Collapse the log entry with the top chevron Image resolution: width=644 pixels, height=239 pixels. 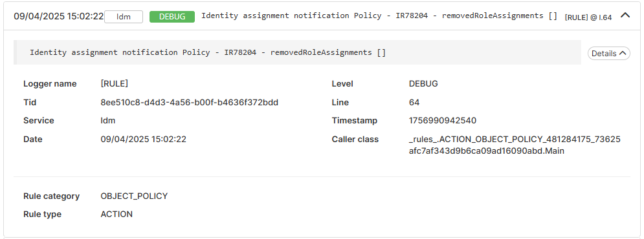click(625, 16)
